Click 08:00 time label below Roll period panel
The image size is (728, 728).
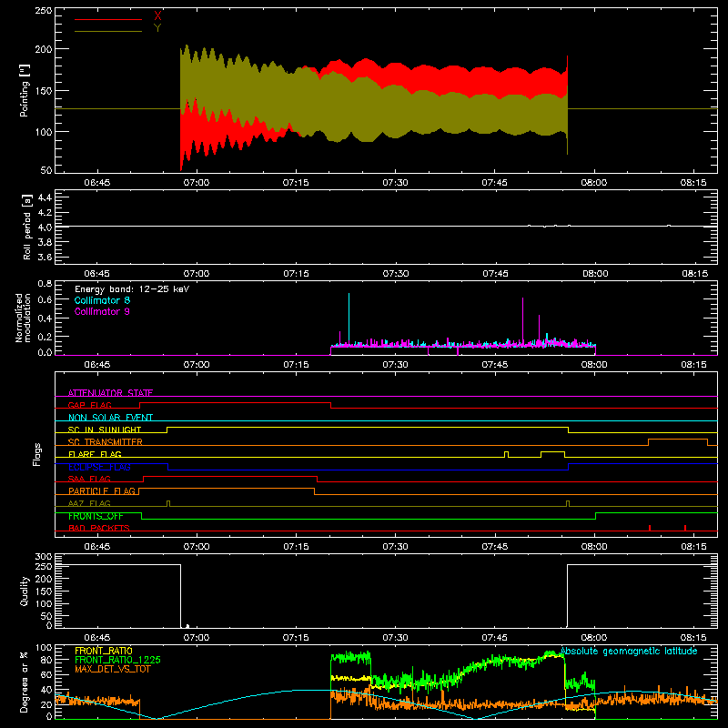pyautogui.click(x=595, y=274)
